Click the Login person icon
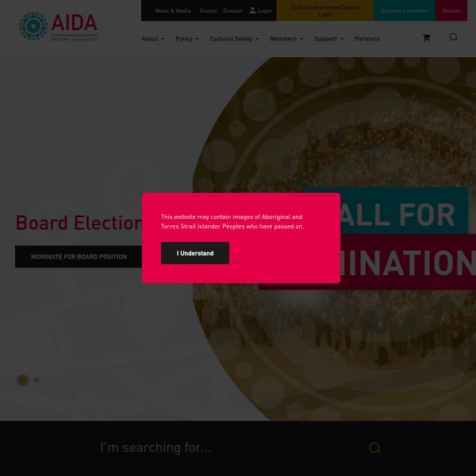This screenshot has width=476, height=476. pyautogui.click(x=252, y=10)
